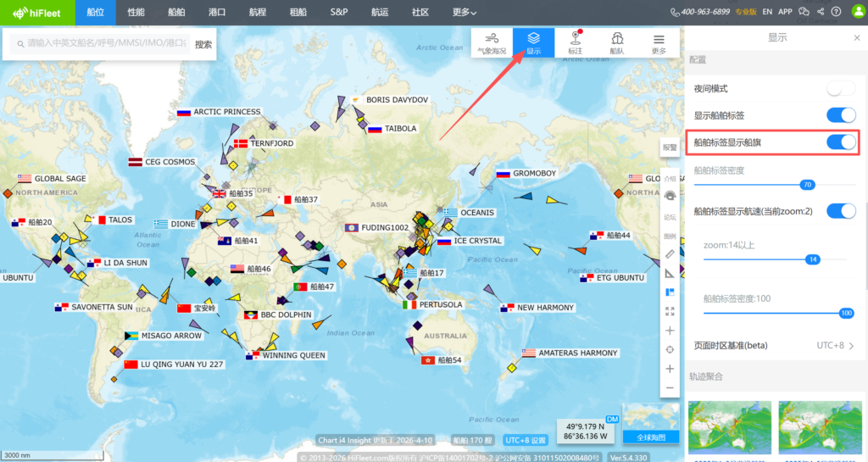Select the ruler distance measuring tool

point(670,253)
